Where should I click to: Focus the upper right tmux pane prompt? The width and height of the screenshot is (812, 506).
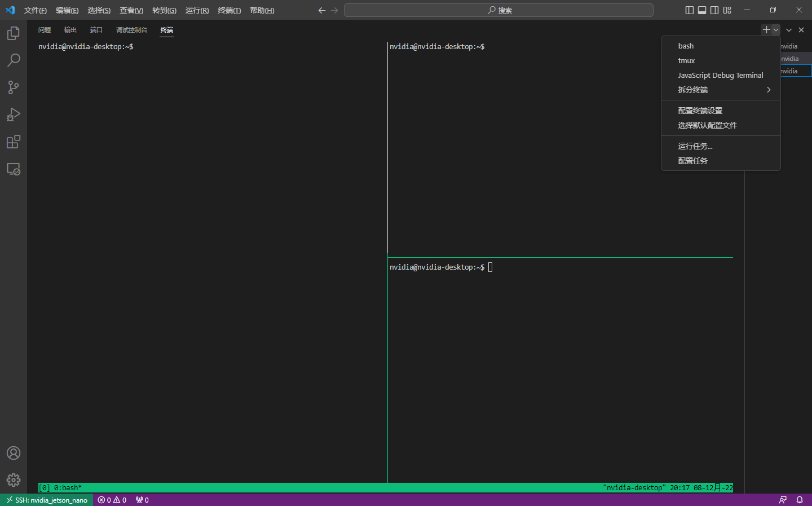tap(437, 47)
